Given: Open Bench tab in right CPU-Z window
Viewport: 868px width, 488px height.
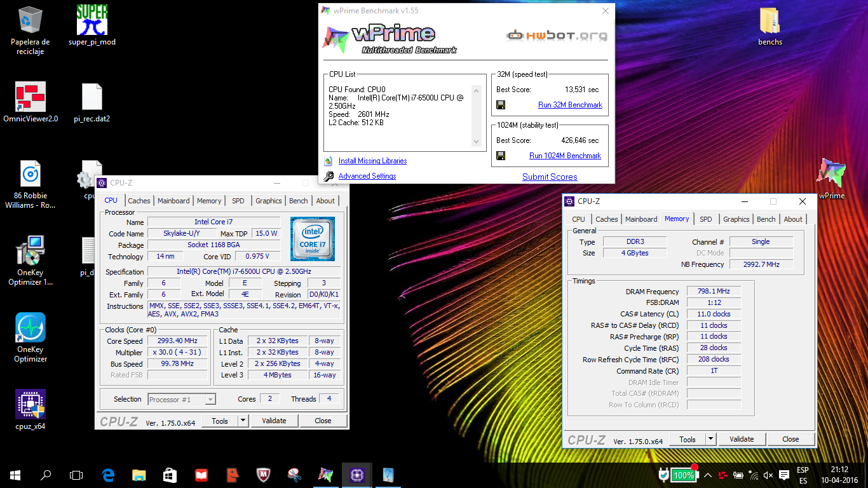Looking at the screenshot, I should pos(766,219).
